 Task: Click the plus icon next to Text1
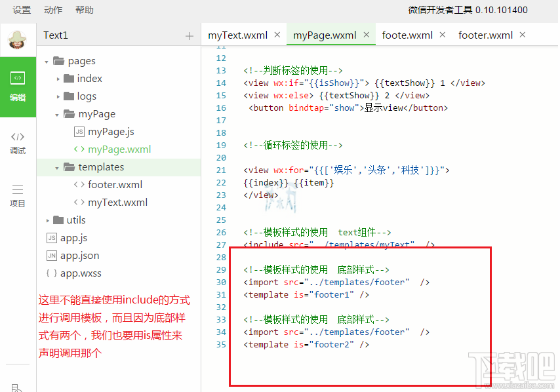point(190,35)
